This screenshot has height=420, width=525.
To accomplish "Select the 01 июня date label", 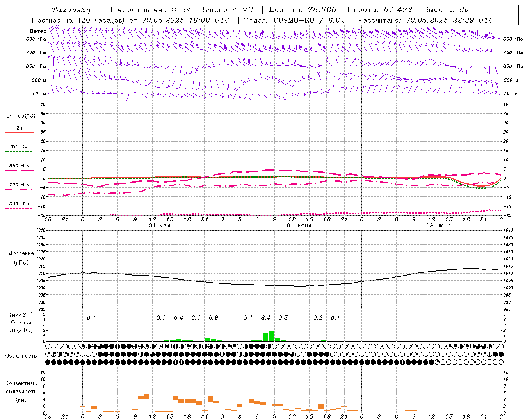I will 299,225.
